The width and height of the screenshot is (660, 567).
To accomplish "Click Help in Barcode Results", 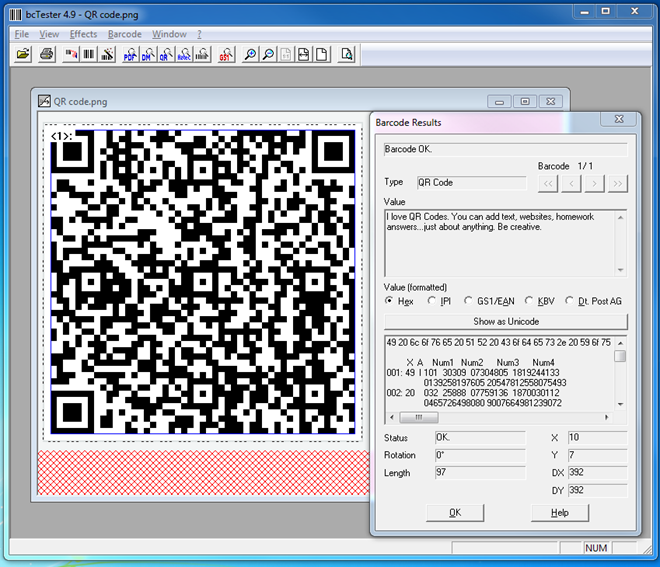I will (x=560, y=513).
